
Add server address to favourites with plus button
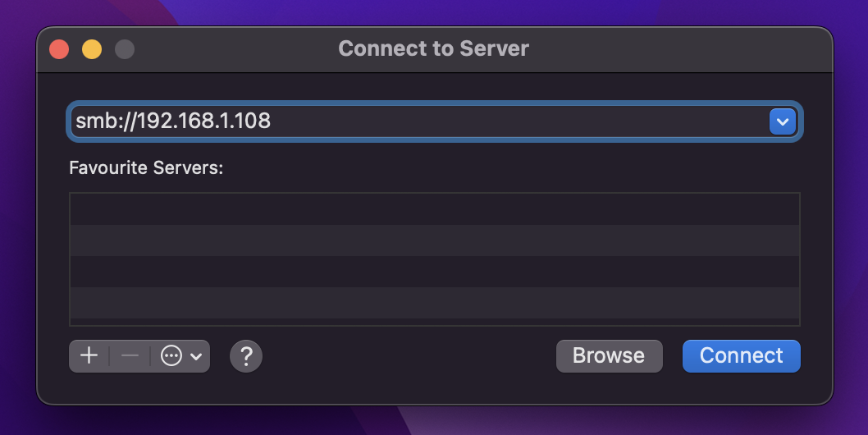[x=89, y=356]
